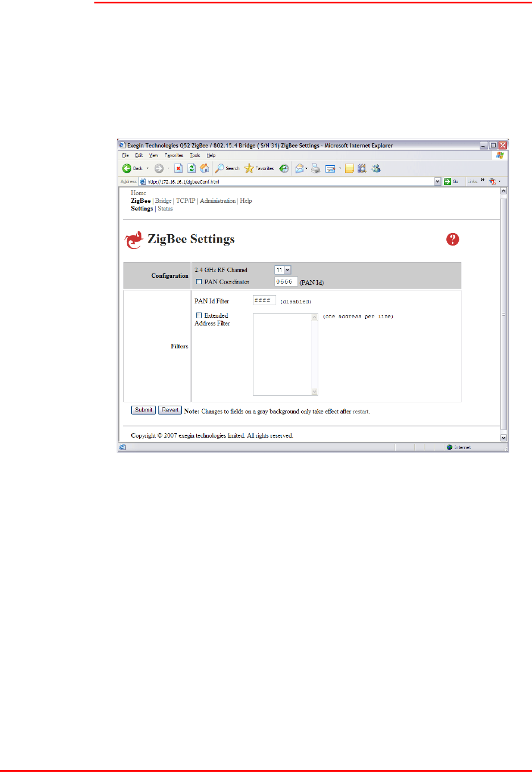The height and width of the screenshot is (774, 532).
Task: Expand the Links toolbar chevron
Action: point(483,180)
